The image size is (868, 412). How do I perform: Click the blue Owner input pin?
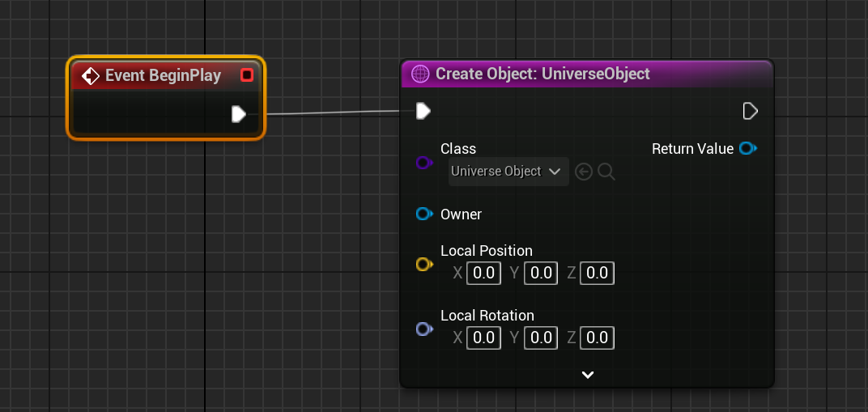click(423, 214)
